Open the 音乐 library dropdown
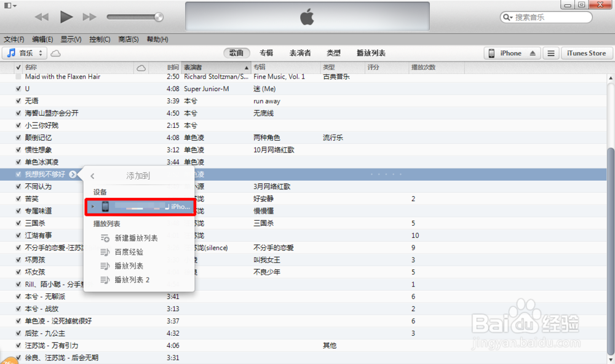Image resolution: width=615 pixels, height=364 pixels. click(x=25, y=53)
